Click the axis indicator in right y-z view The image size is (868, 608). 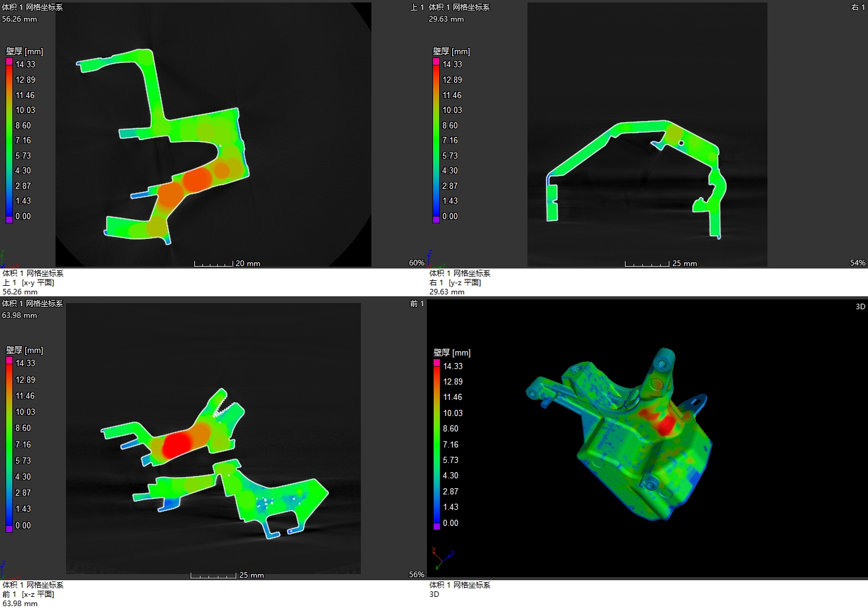click(x=432, y=259)
